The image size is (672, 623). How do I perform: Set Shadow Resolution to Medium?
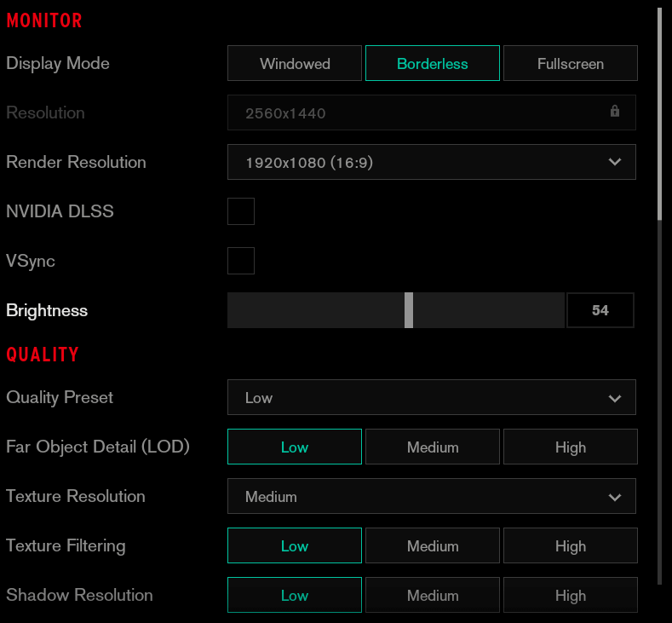coord(433,595)
